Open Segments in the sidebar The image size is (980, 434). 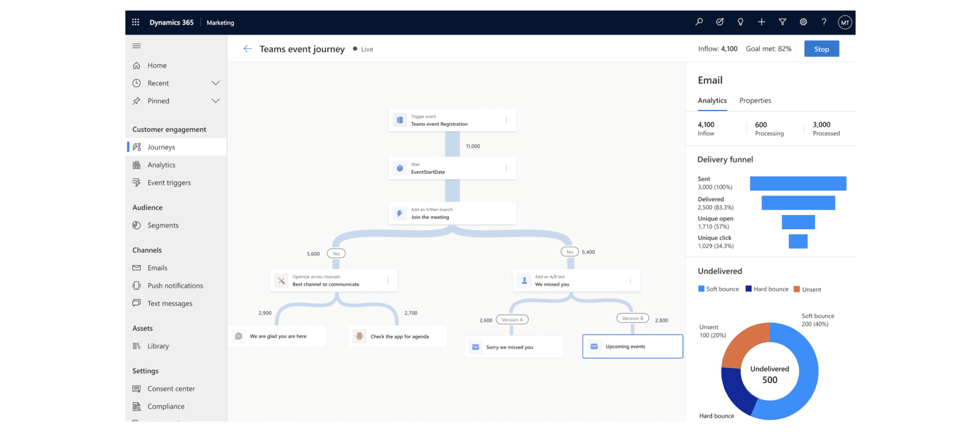tap(177, 225)
